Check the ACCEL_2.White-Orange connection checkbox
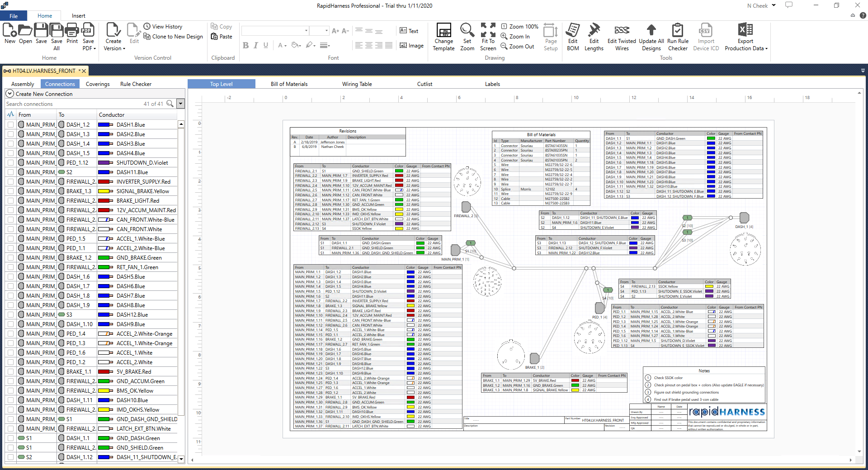This screenshot has width=868, height=470. [10, 333]
